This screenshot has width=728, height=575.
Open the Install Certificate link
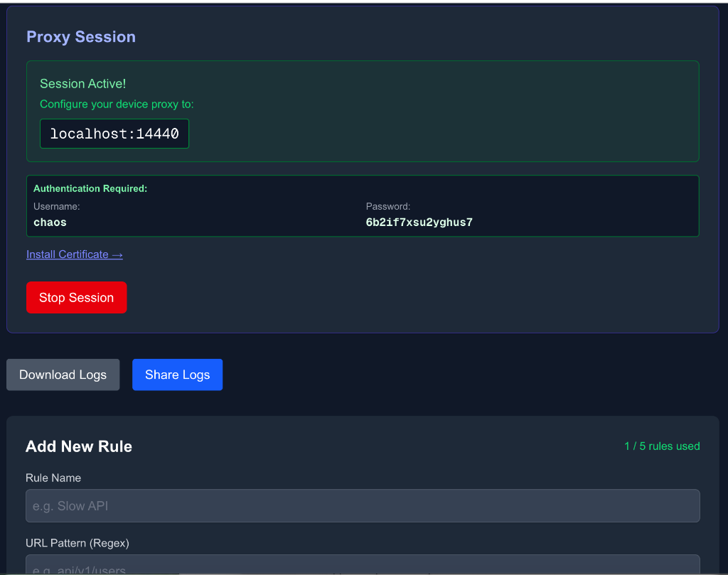pos(68,254)
